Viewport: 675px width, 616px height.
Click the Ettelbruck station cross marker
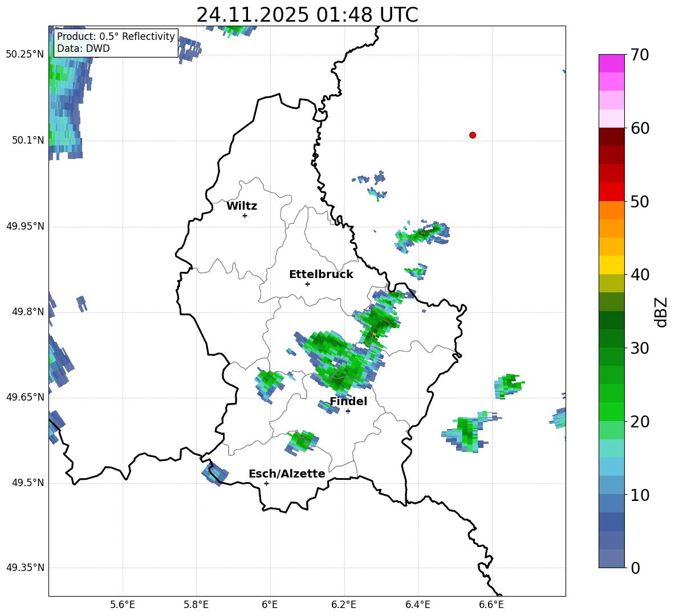click(307, 284)
